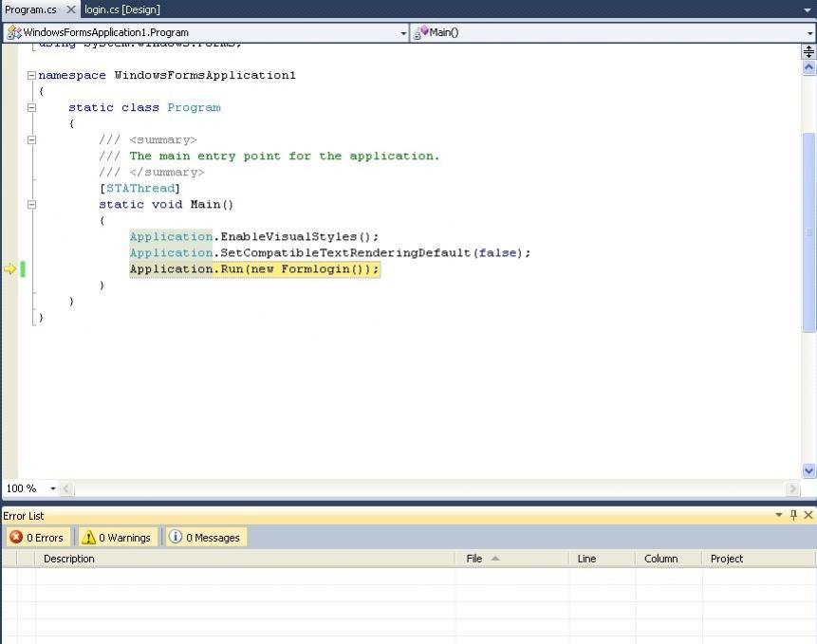This screenshot has height=644, width=817.
Task: Click the horizontal scrollbar left arrow
Action: point(66,488)
